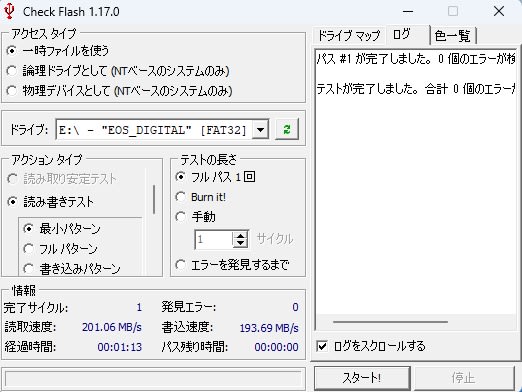Viewport: 522px width, 392px height.
Task: Click the スタート! button
Action: pos(362,378)
